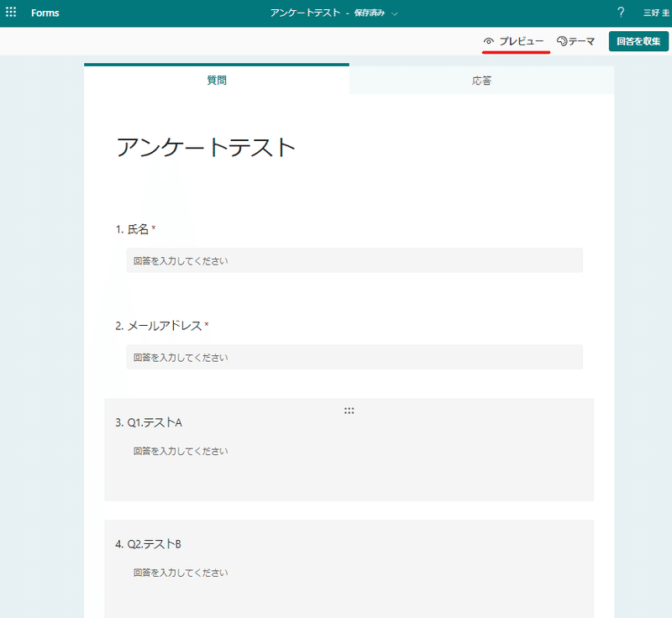Grab the drag handle on Q1.テストA

click(349, 411)
